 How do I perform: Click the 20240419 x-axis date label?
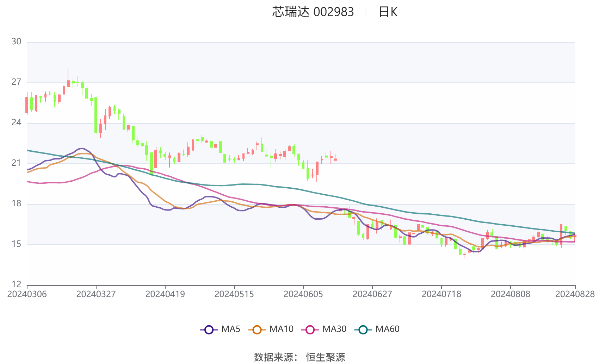165,294
